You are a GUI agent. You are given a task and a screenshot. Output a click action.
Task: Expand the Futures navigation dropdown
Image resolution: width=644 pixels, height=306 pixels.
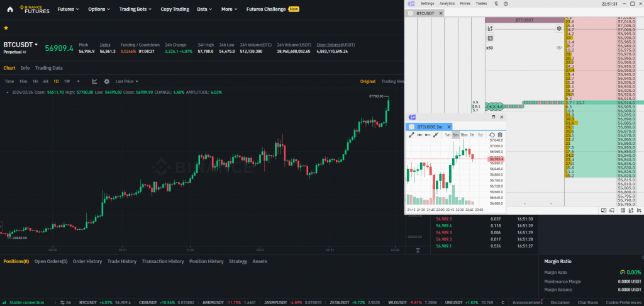tap(68, 9)
